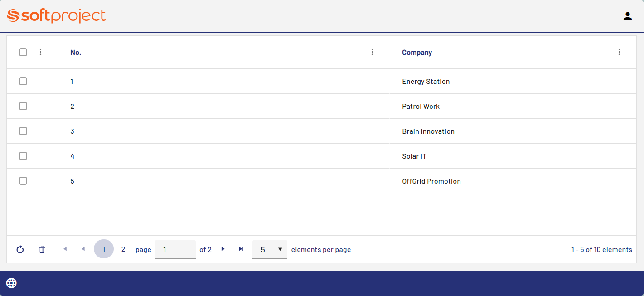This screenshot has height=296, width=644.
Task: Sort by the Company column header
Action: point(417,53)
